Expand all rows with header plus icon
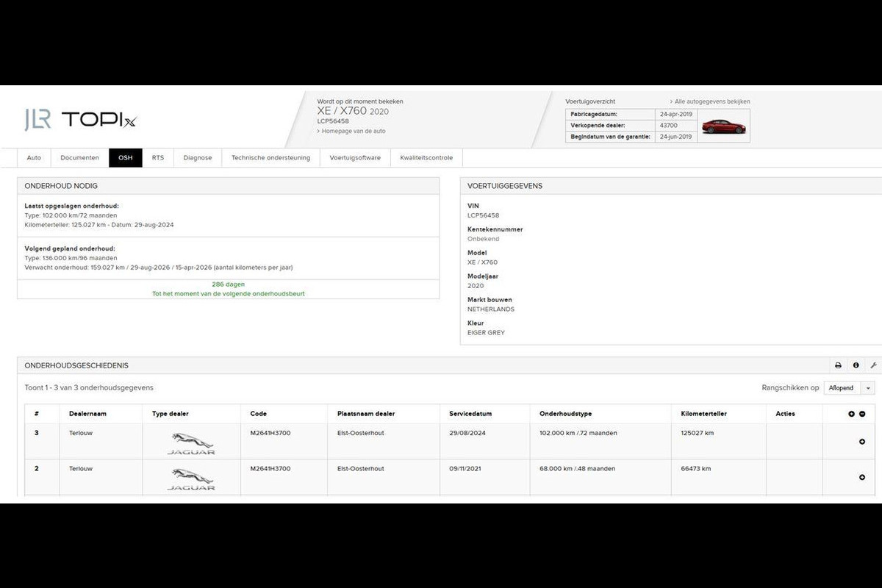Image resolution: width=882 pixels, height=588 pixels. point(851,414)
